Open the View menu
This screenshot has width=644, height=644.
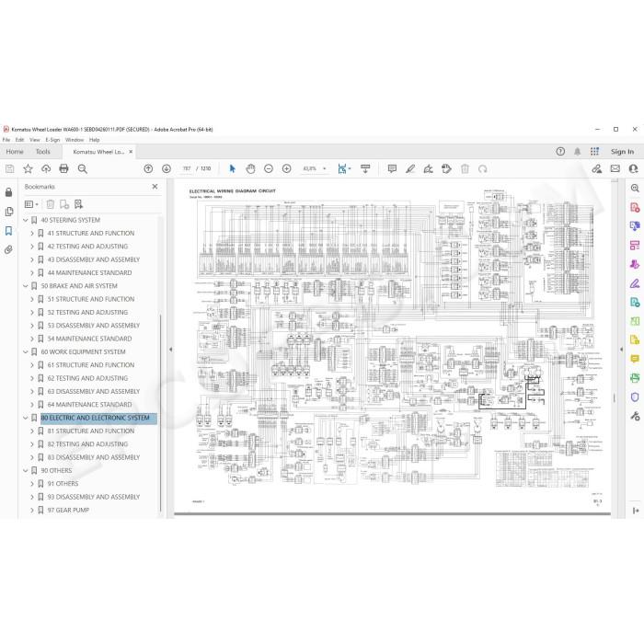35,140
